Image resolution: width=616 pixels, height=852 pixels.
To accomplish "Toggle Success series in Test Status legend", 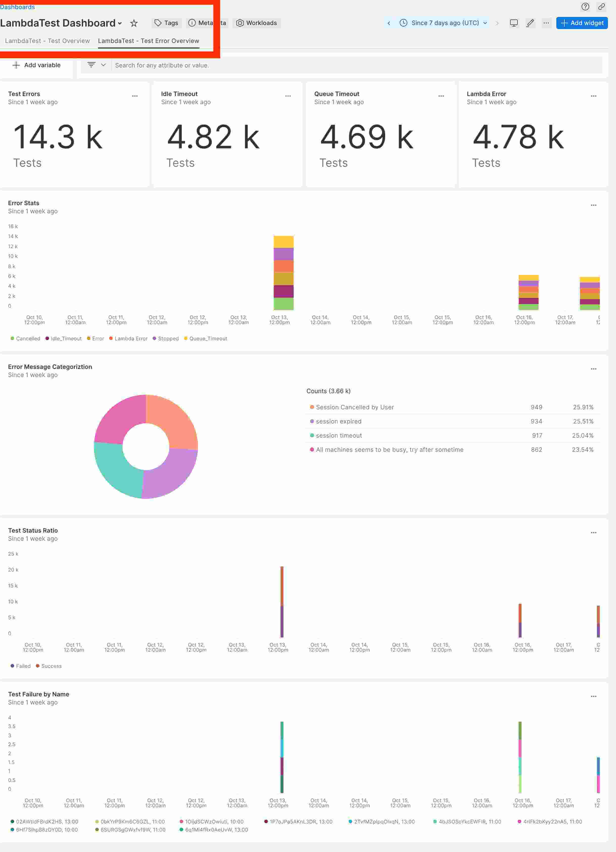I will 49,666.
